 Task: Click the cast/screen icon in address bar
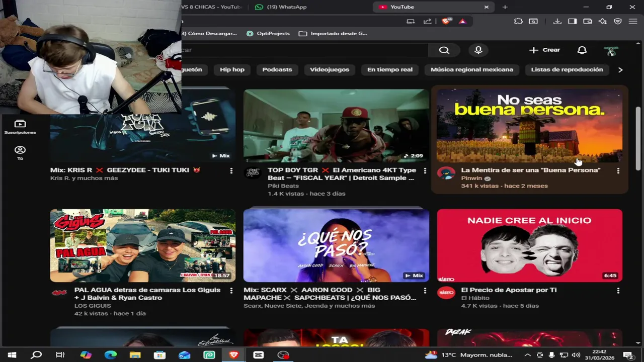[x=411, y=21]
